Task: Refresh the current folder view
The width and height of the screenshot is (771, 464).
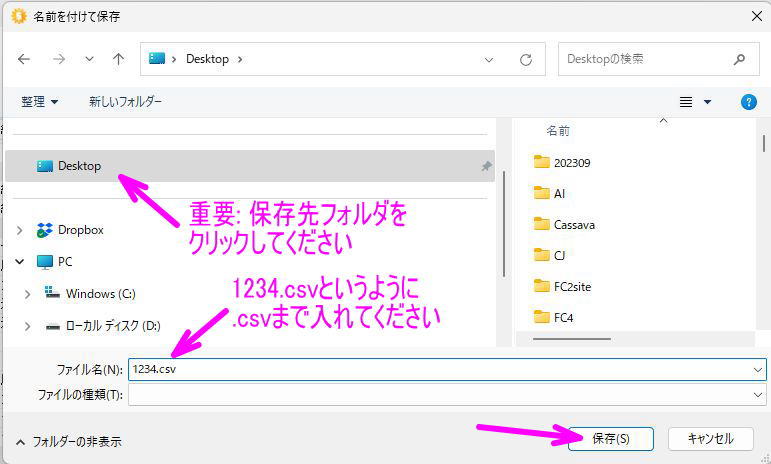Action: 525,60
